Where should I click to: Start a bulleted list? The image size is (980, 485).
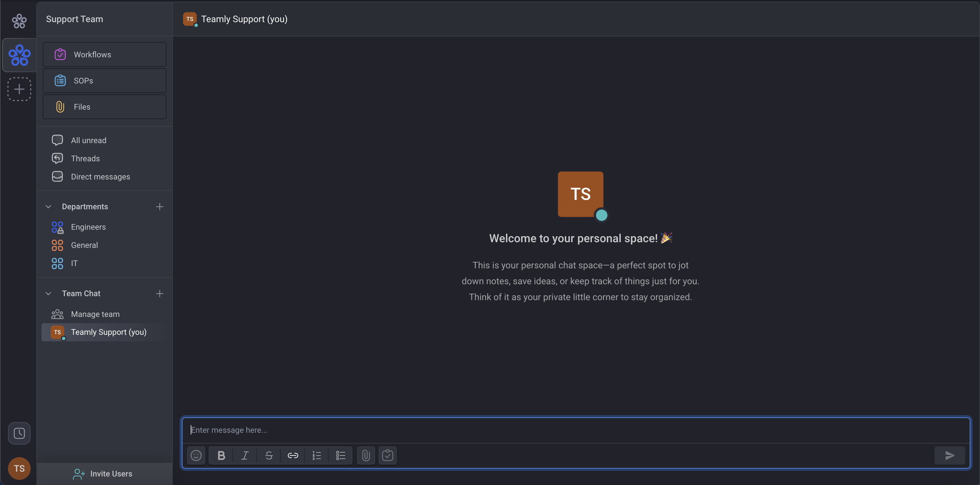[x=340, y=455]
